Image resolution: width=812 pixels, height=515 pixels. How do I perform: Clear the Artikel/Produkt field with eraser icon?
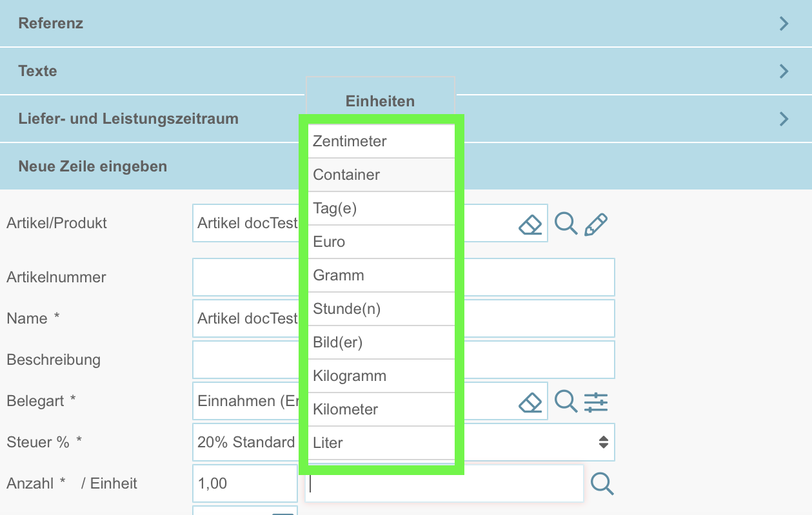(530, 224)
